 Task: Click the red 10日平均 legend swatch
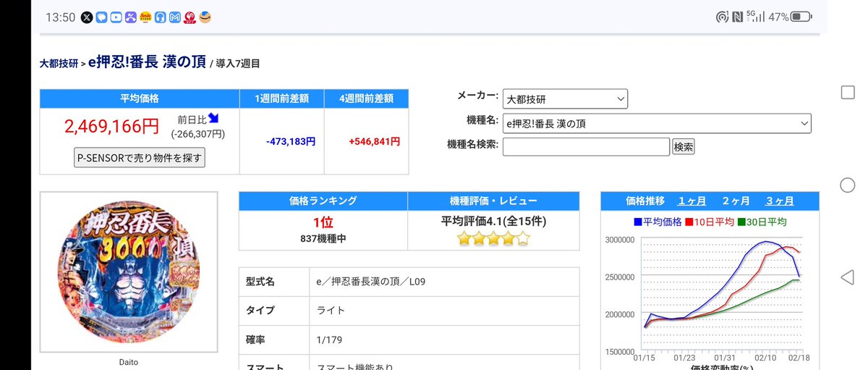click(x=689, y=222)
